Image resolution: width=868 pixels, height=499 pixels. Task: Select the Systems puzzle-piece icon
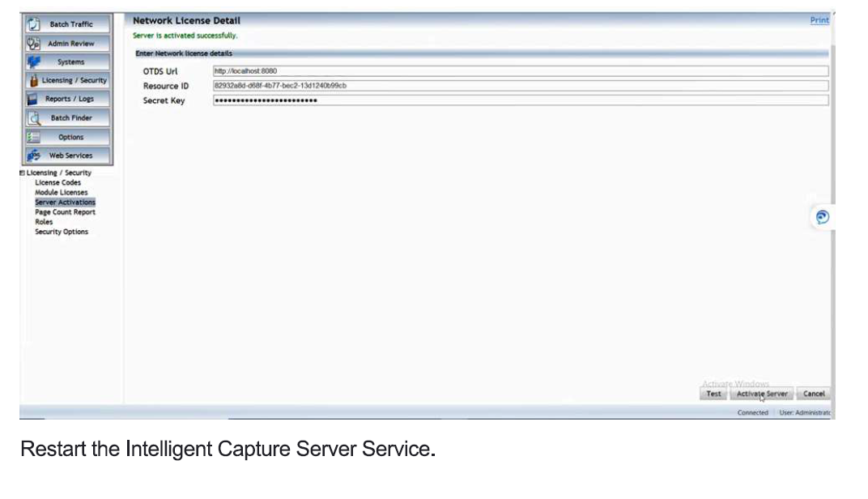coord(33,62)
